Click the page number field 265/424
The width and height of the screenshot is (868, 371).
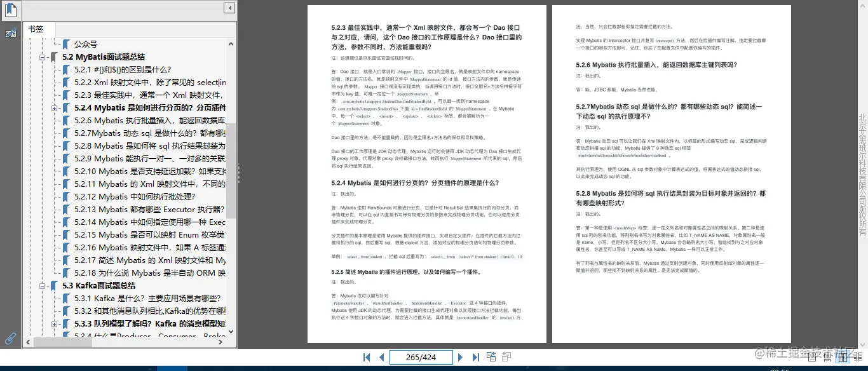421,358
